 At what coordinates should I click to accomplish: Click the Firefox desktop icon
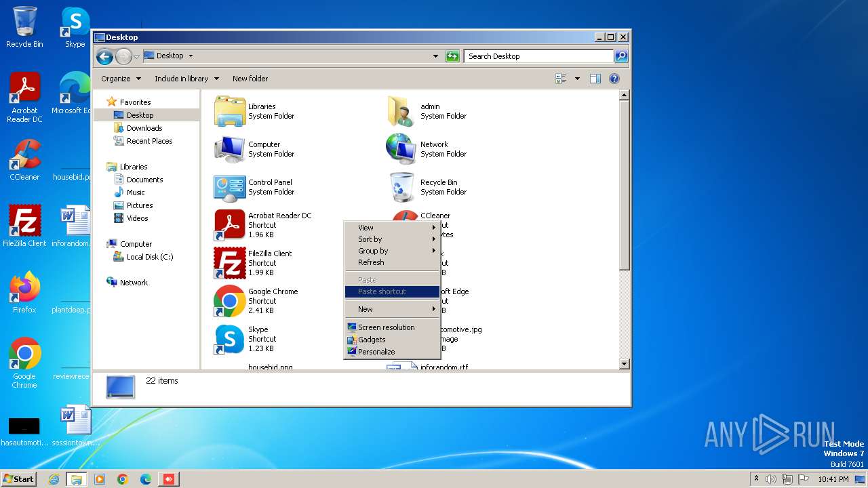pos(24,293)
